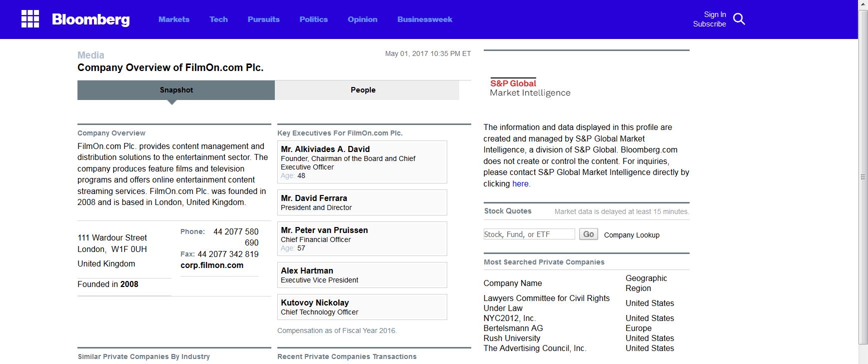The image size is (868, 364).
Task: Open NYC2012, Inc. company link
Action: click(x=509, y=318)
